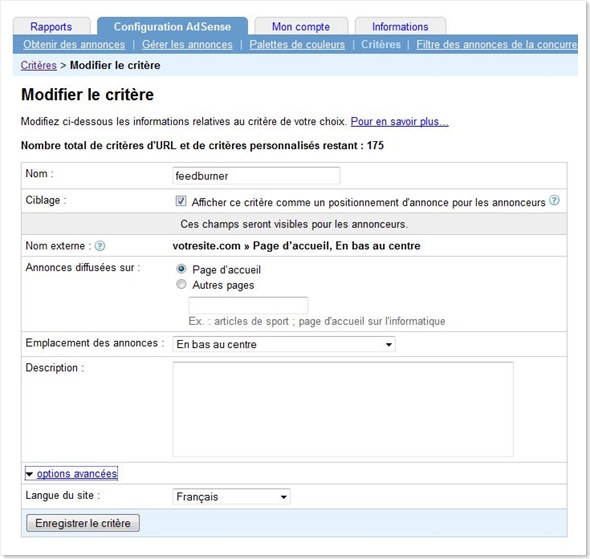Select the 'Page d'accueil' radio button
Viewport: 590px width, 559px height.
point(181,269)
